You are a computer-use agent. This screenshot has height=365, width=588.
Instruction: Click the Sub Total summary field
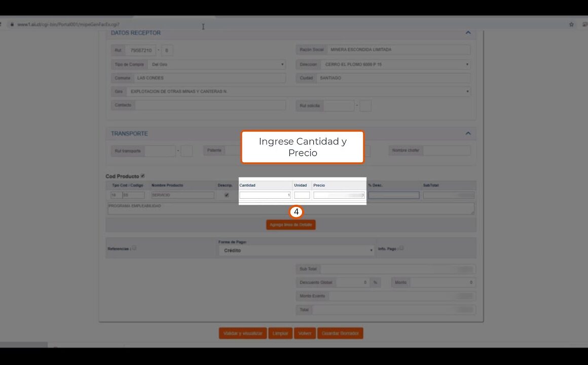(398, 269)
